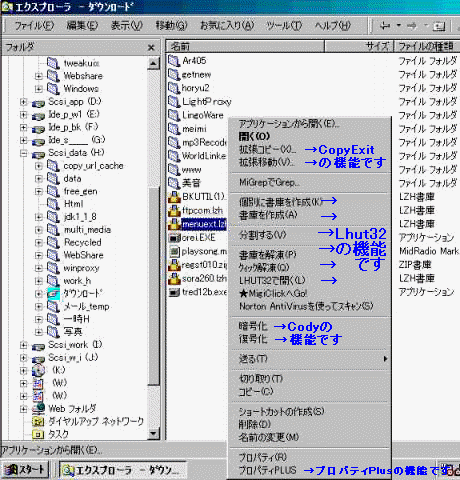Open the Web フォルダ icon in tree

tap(38, 409)
